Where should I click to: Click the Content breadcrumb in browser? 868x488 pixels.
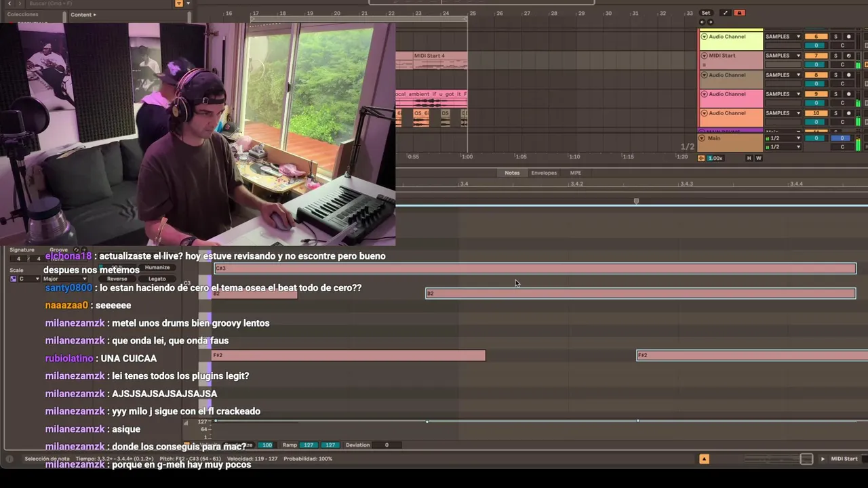[x=83, y=14]
